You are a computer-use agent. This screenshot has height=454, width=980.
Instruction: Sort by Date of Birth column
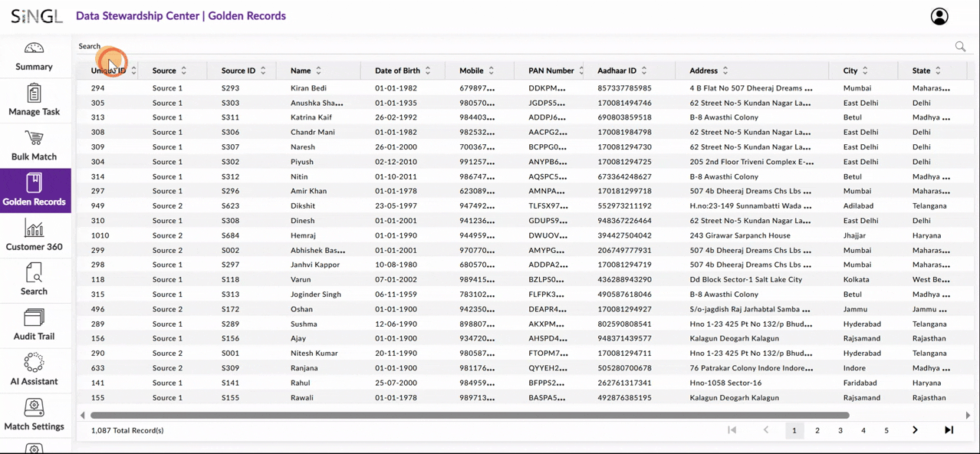point(428,71)
